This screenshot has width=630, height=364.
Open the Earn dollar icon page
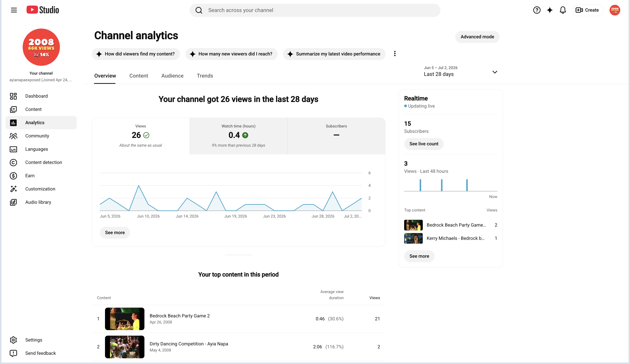pyautogui.click(x=13, y=176)
